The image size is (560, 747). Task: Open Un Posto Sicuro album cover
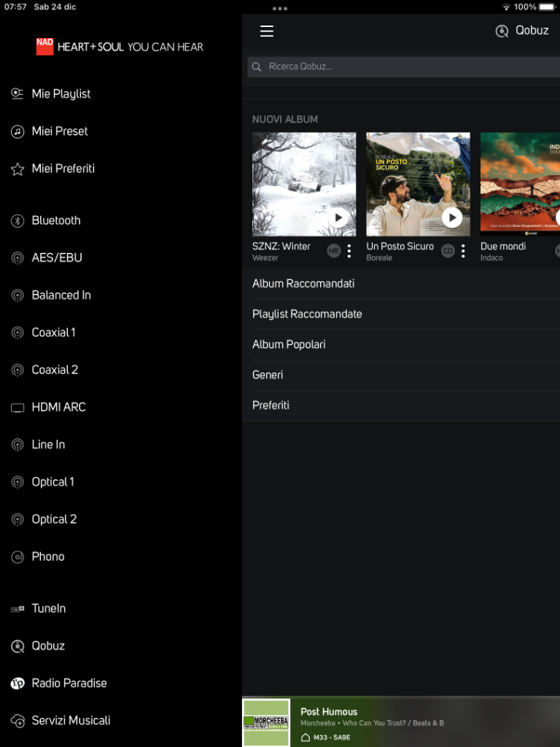click(x=418, y=185)
